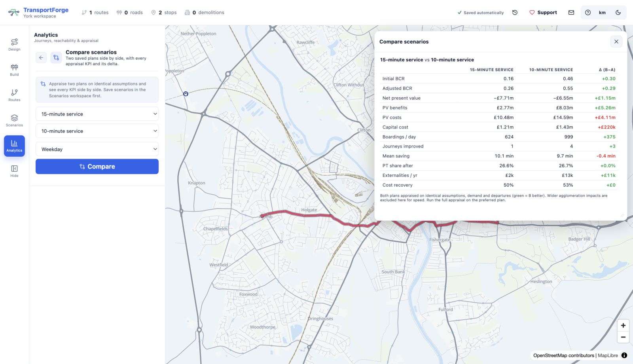Open the Design sidebar tool
Image resolution: width=633 pixels, height=364 pixels.
[14, 44]
